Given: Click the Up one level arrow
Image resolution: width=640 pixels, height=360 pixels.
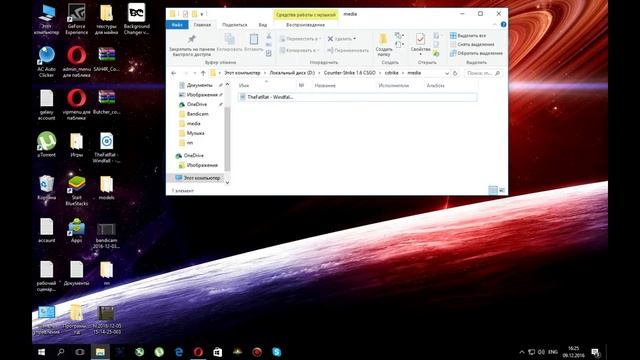Looking at the screenshot, I should (x=203, y=73).
